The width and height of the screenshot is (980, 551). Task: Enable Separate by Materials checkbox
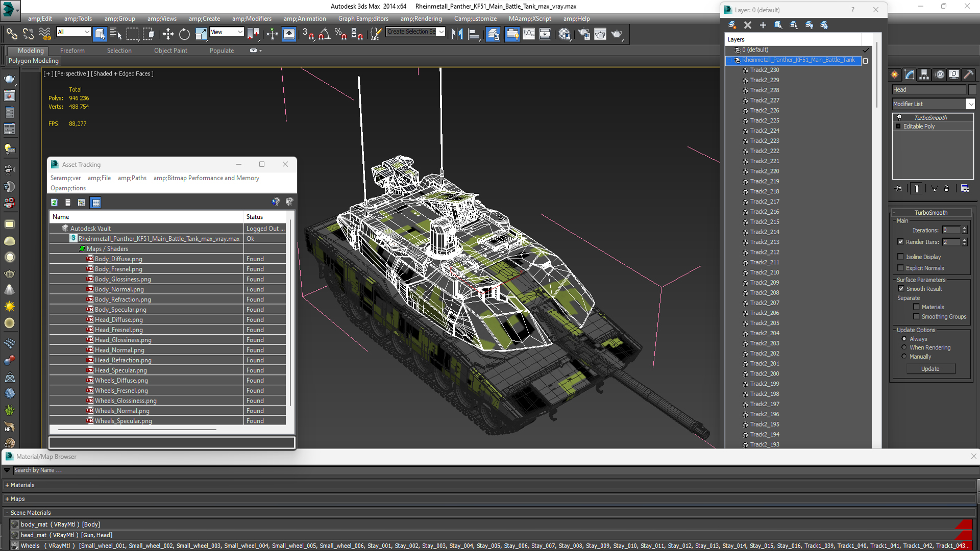pos(916,307)
